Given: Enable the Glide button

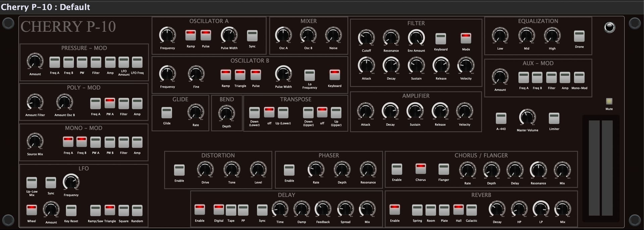Looking at the screenshot, I should 167,113.
